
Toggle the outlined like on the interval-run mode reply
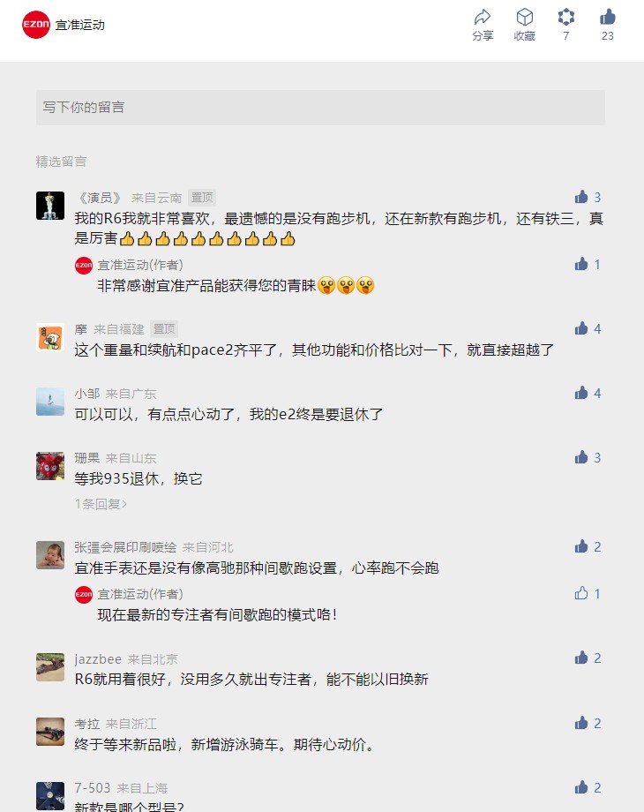click(581, 593)
